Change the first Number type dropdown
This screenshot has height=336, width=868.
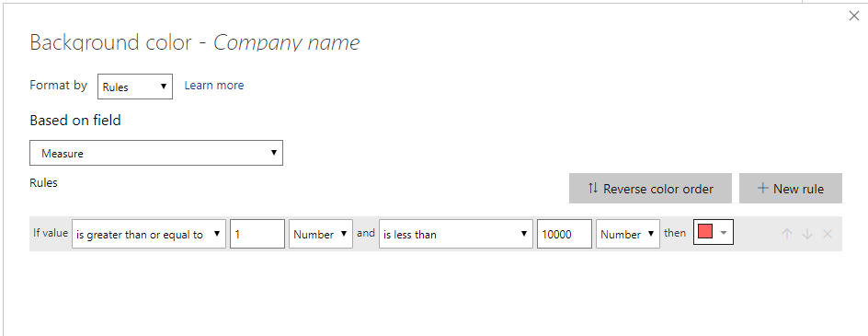(321, 234)
